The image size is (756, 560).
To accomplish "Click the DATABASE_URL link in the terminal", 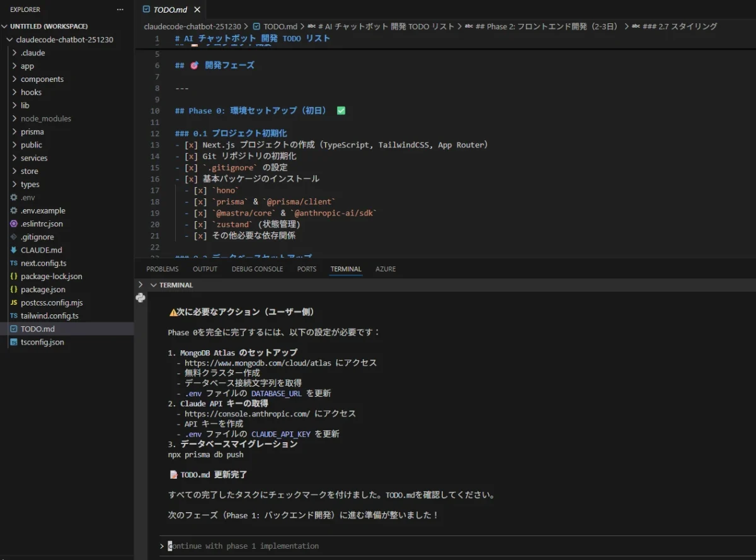I will coord(276,393).
